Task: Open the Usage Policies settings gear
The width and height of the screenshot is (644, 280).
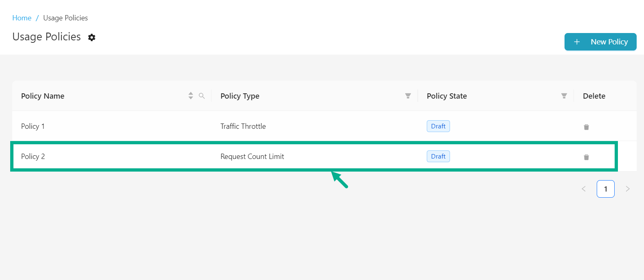Action: [92, 37]
